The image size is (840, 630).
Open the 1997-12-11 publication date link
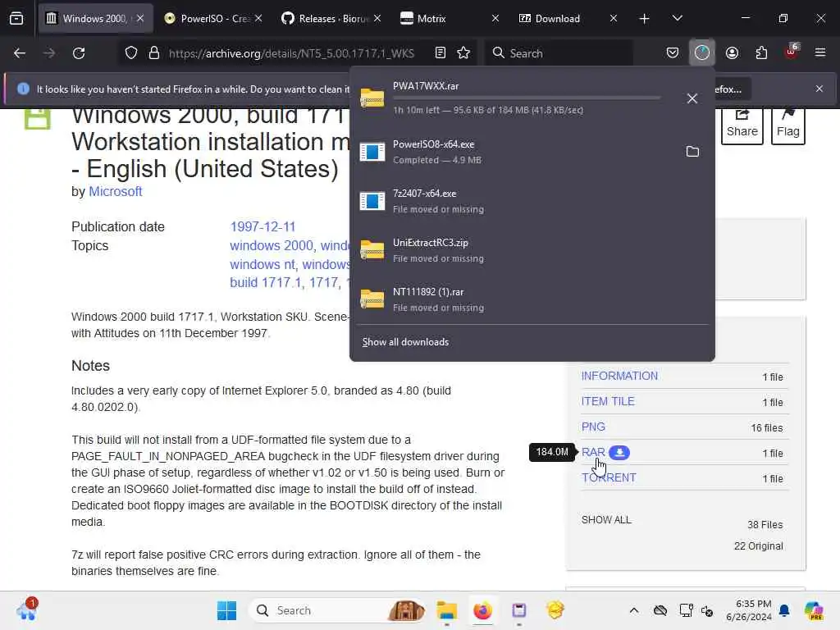(x=262, y=227)
